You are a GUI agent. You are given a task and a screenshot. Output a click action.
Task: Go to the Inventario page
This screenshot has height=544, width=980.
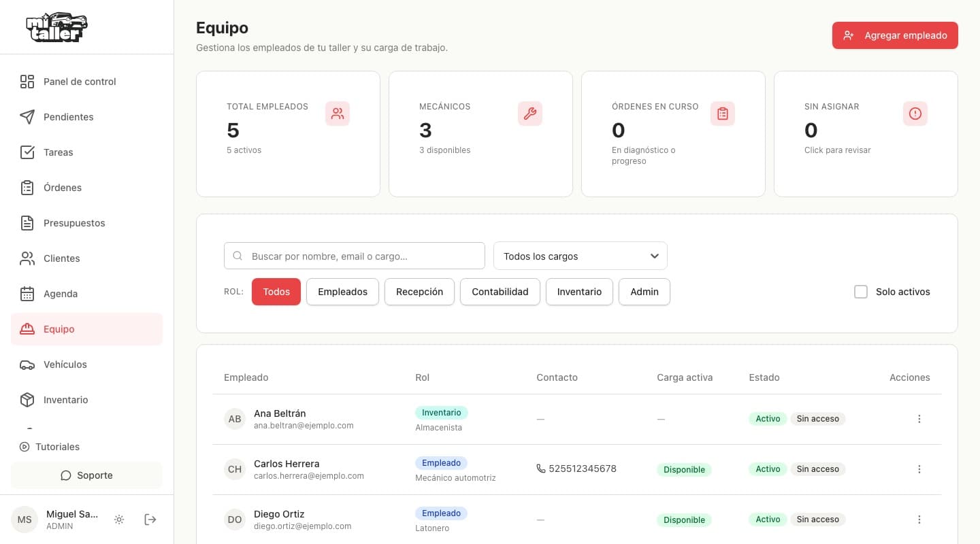coord(86,400)
